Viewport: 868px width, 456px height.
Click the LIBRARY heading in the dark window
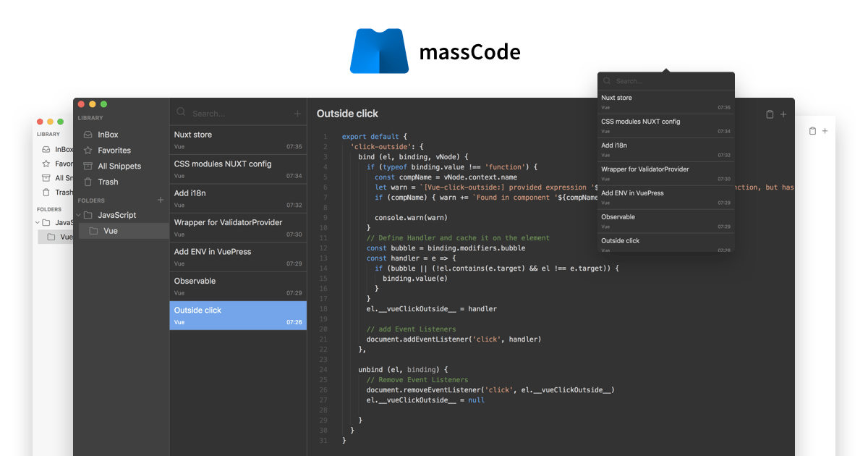click(90, 118)
